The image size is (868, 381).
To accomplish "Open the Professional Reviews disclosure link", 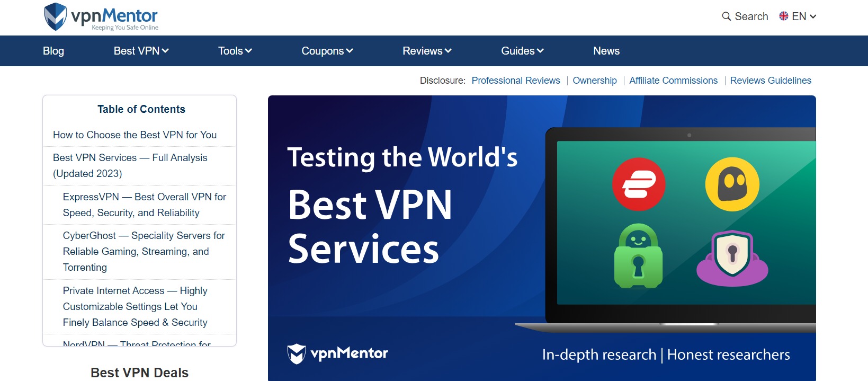I will [x=515, y=81].
